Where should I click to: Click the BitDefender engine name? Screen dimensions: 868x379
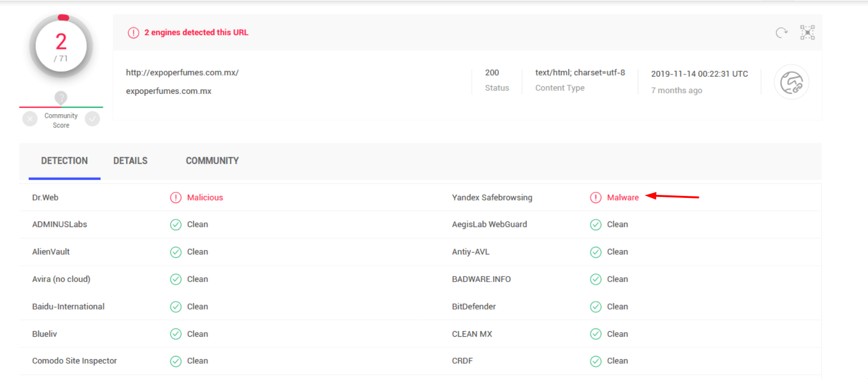474,307
